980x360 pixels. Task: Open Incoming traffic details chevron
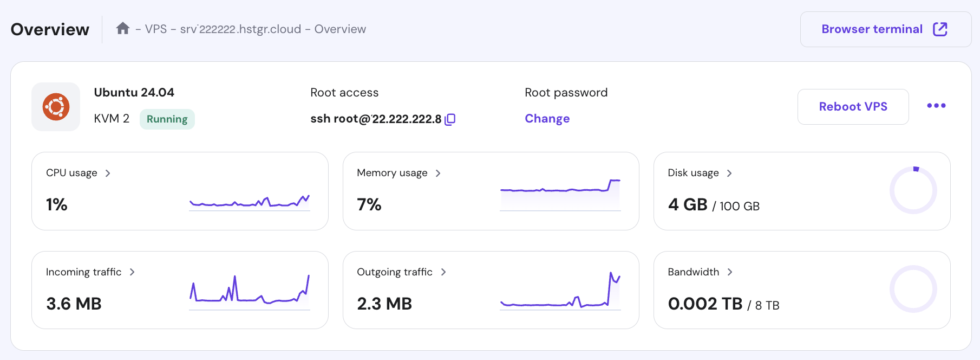pyautogui.click(x=132, y=272)
